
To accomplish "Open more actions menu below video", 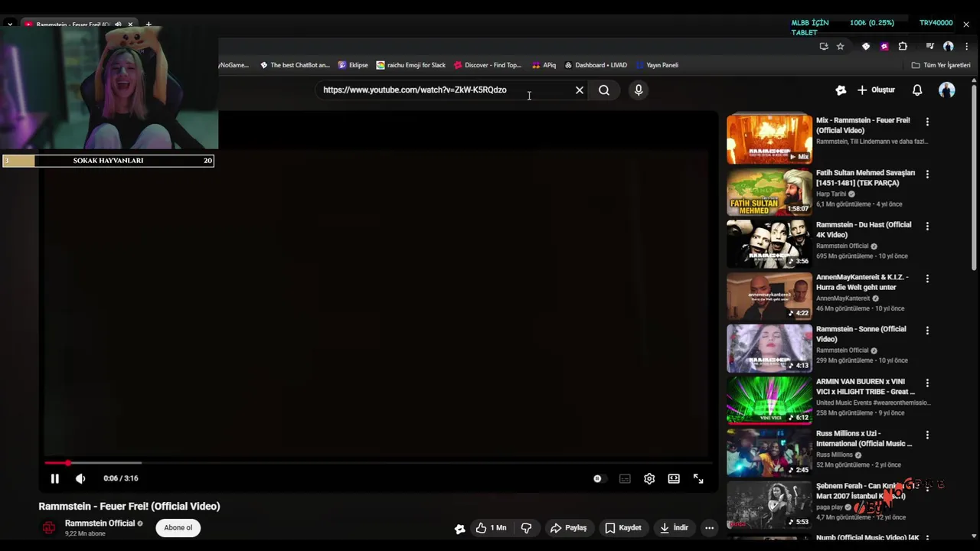I will coord(709,527).
